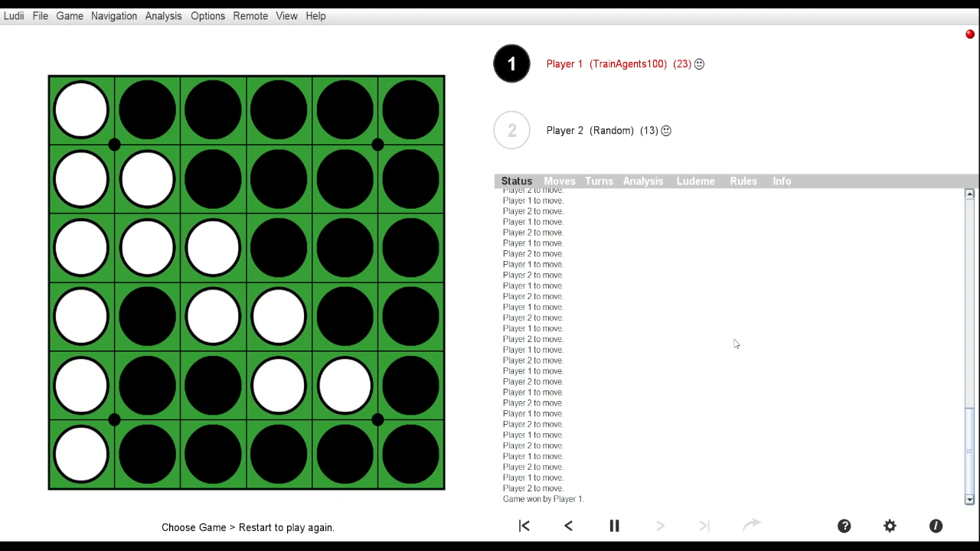Image resolution: width=980 pixels, height=551 pixels.
Task: Open the Analysis menu
Action: coord(163,15)
